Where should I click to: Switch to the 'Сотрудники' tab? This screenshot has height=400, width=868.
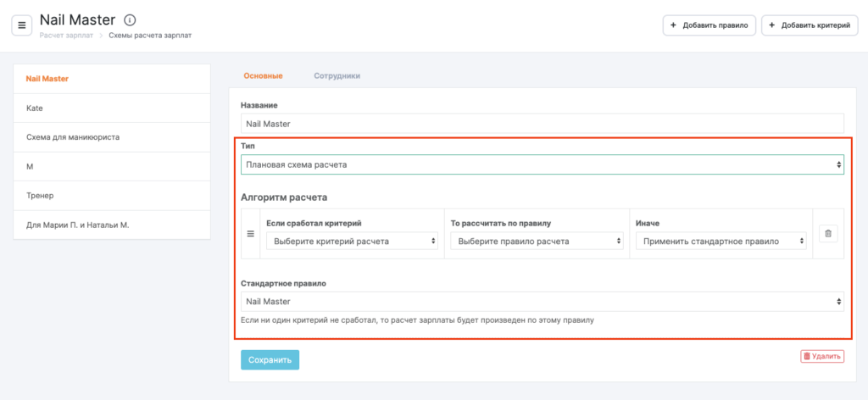(337, 75)
